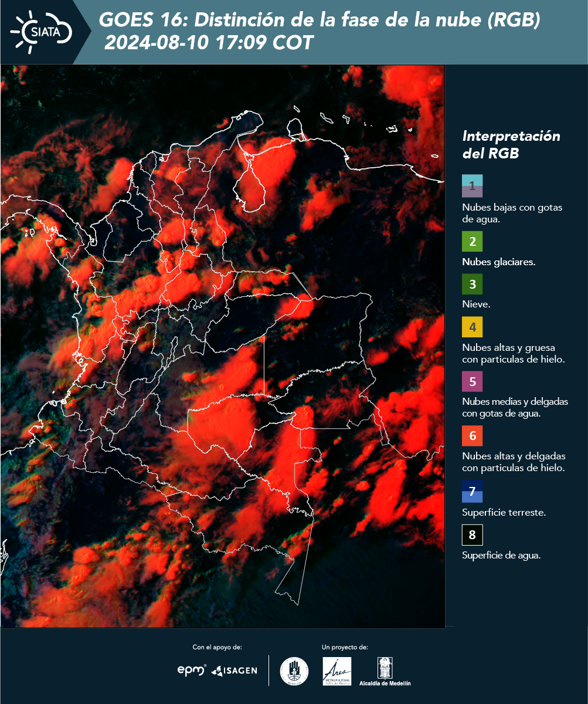Screen dimensions: 588x704
Task: Click 'Nubes altas y delgadas con particulas de hielo.'
Action: 514,462
